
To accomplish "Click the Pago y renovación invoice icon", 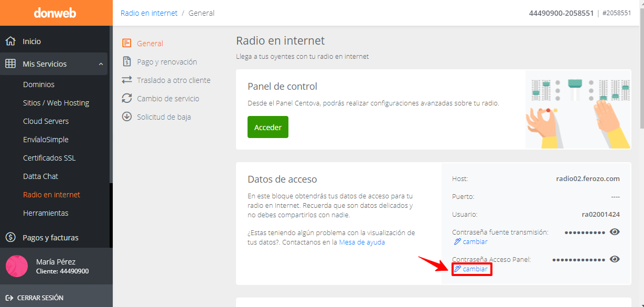I will [126, 61].
